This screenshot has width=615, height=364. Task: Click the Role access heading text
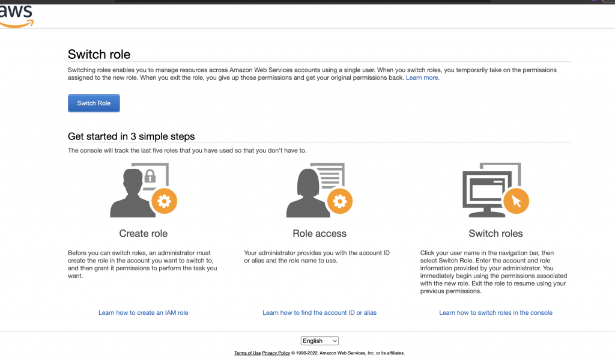tap(320, 234)
